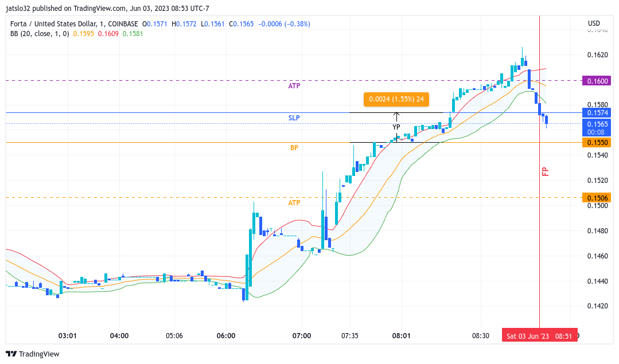
Task: Click the USD currency label on price axis
Action: tap(594, 24)
